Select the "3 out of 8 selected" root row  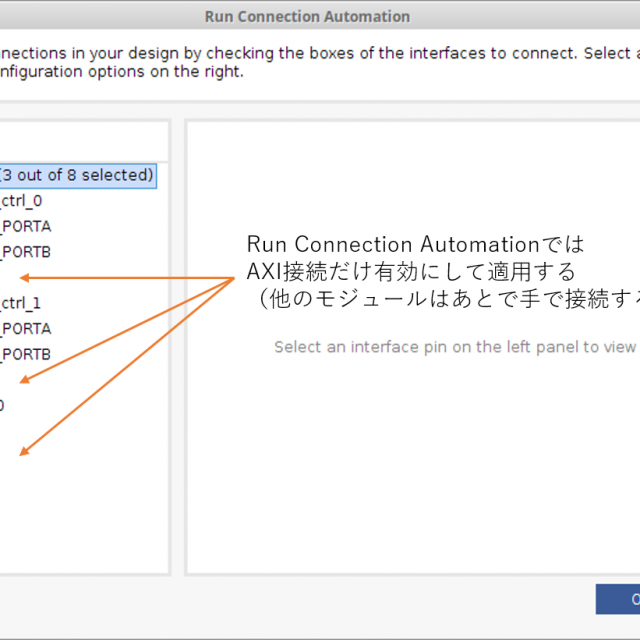[x=76, y=175]
